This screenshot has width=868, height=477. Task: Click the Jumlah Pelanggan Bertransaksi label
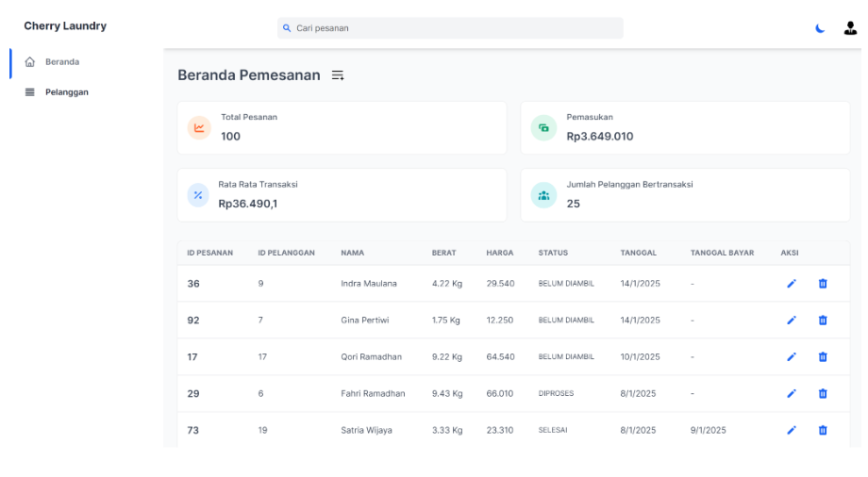pyautogui.click(x=629, y=184)
